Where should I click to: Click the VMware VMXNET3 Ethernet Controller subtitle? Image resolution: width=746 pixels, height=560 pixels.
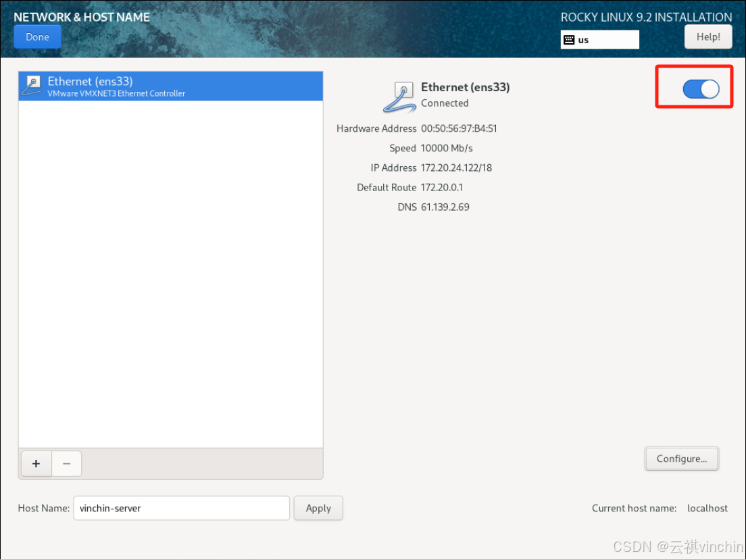pyautogui.click(x=116, y=94)
